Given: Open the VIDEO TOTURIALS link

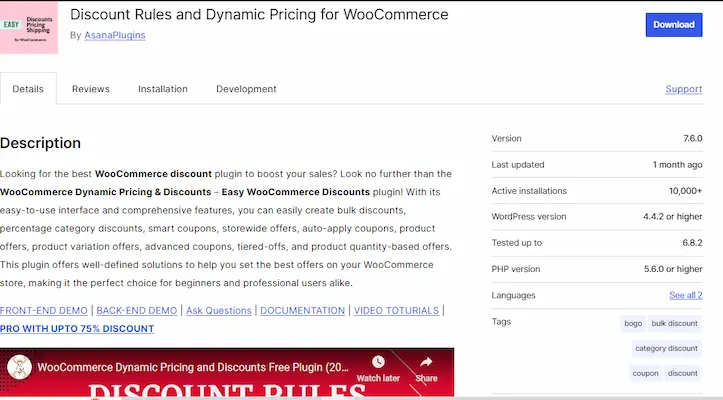Looking at the screenshot, I should click(396, 311).
